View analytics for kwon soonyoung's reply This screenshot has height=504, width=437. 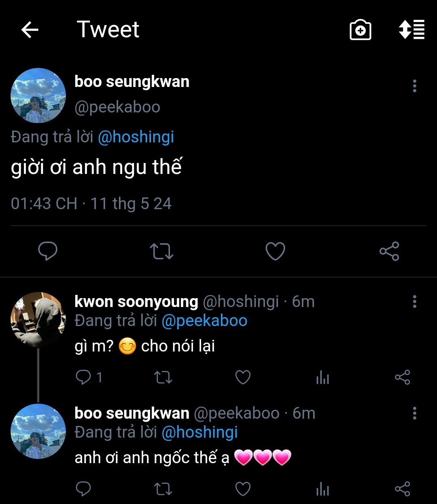tap(322, 378)
